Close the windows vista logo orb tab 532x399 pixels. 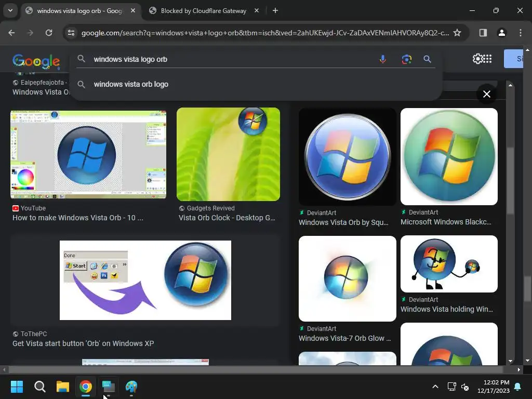(133, 10)
